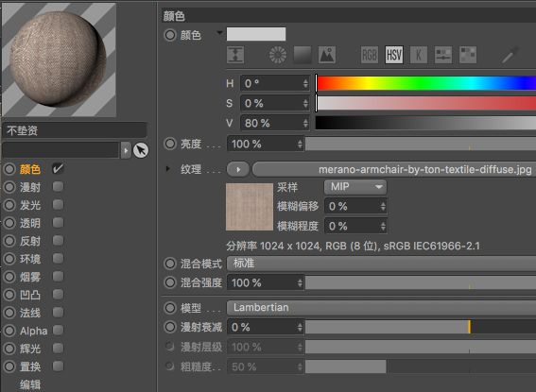This screenshot has width=536, height=392.
Task: Expand the 纹理 disclosure triangle
Action: (x=167, y=169)
